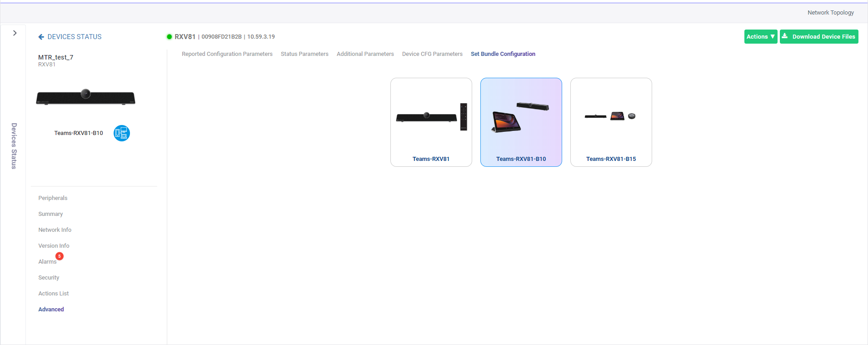
Task: Open the Actions dropdown
Action: pyautogui.click(x=761, y=37)
